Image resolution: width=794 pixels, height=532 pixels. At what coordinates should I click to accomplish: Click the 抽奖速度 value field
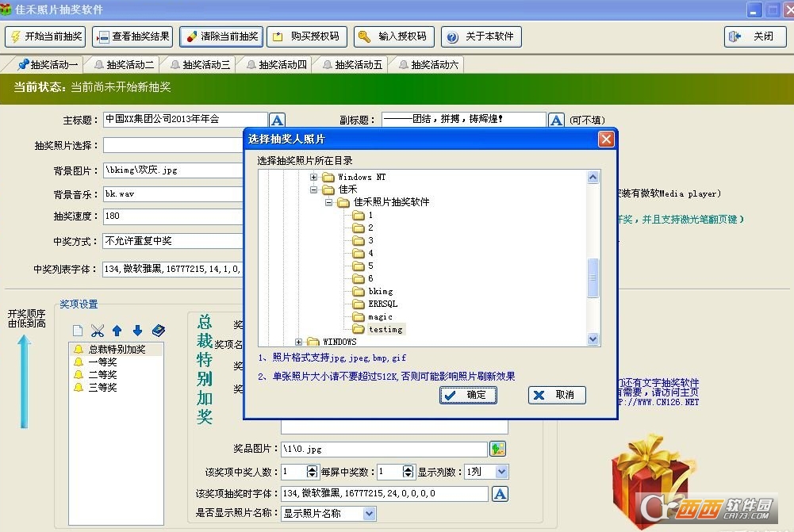[x=173, y=216]
